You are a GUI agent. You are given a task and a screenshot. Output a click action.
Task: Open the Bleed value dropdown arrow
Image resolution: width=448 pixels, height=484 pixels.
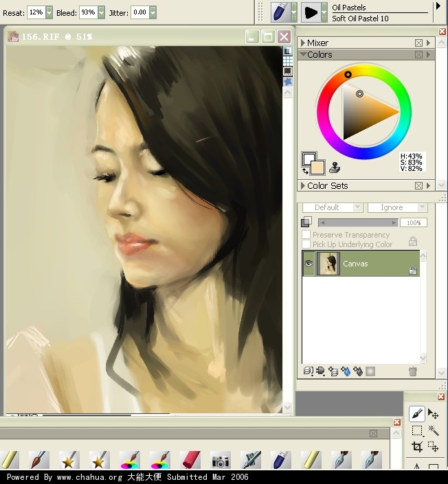[101, 12]
